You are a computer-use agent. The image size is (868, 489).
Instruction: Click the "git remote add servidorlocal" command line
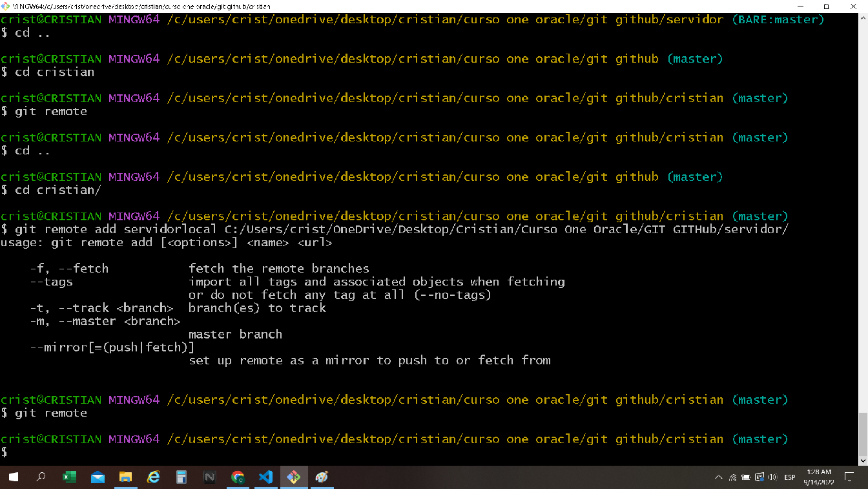[395, 229]
